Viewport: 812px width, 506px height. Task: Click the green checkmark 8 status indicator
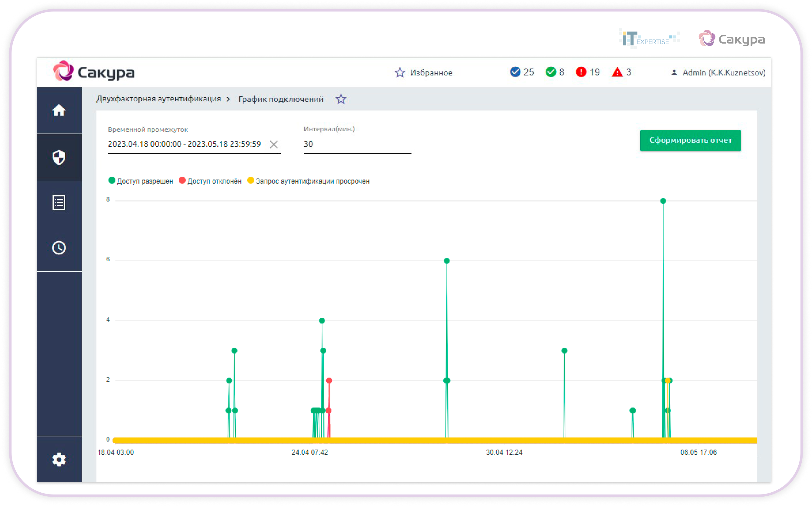coord(555,72)
